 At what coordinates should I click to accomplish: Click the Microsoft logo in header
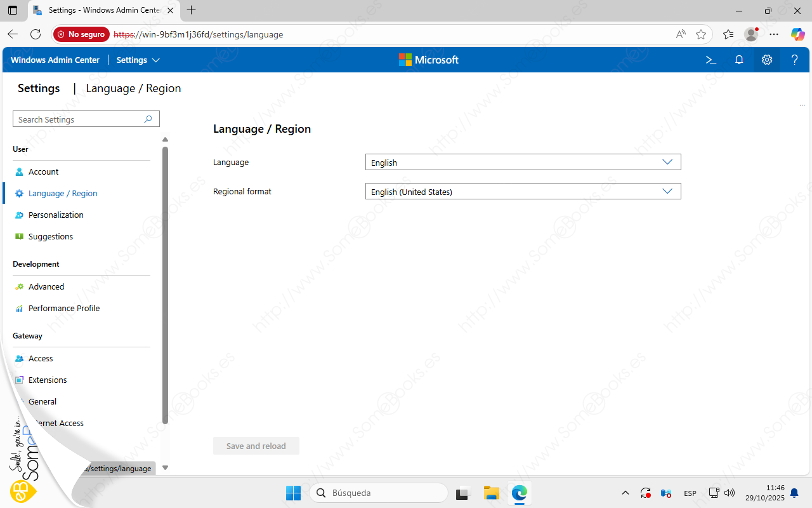pos(428,60)
